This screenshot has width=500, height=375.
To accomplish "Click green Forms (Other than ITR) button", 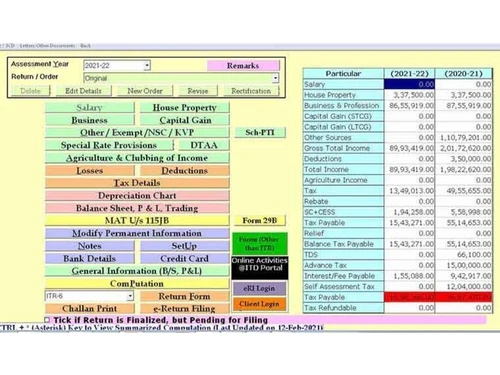I will point(259,244).
